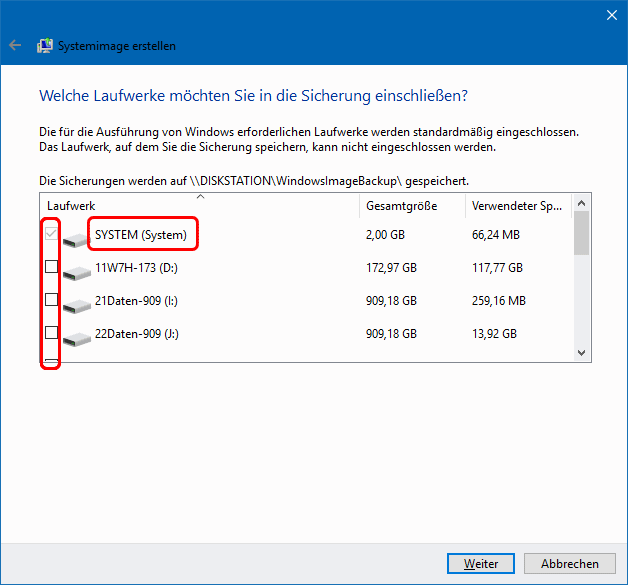Click the SYSTEM (System) drive icon
Image resolution: width=628 pixels, height=585 pixels.
click(76, 240)
